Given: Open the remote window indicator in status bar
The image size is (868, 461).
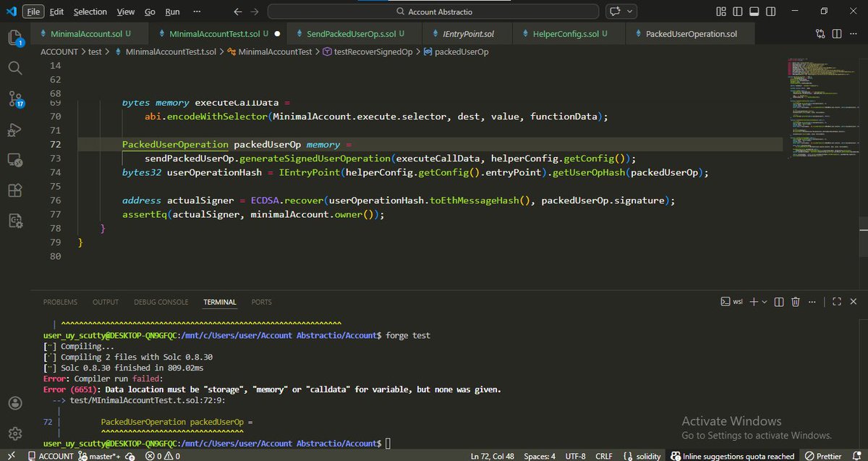Looking at the screenshot, I should [11, 456].
